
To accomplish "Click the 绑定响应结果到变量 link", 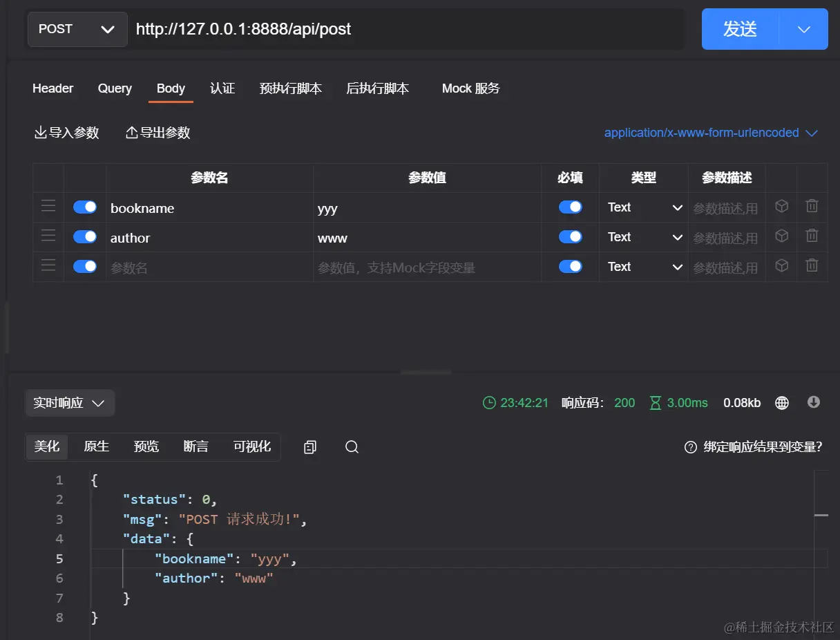I will [763, 447].
